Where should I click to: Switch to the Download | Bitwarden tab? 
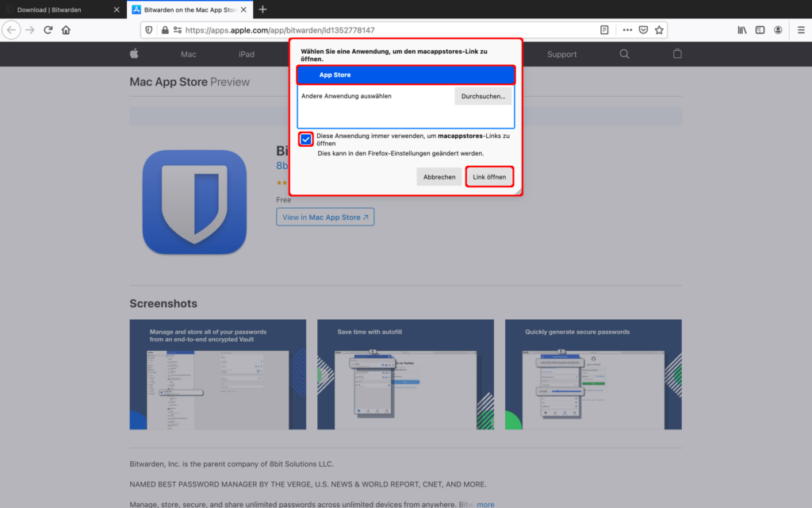click(63, 10)
